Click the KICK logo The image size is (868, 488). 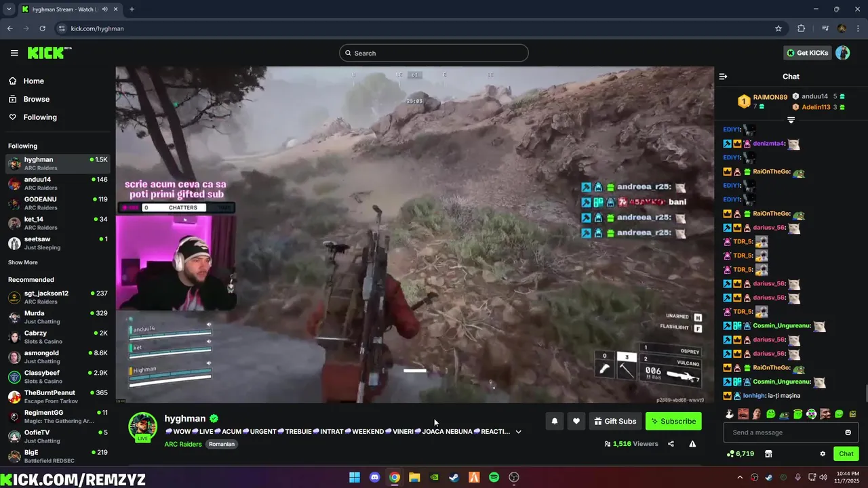(x=50, y=53)
